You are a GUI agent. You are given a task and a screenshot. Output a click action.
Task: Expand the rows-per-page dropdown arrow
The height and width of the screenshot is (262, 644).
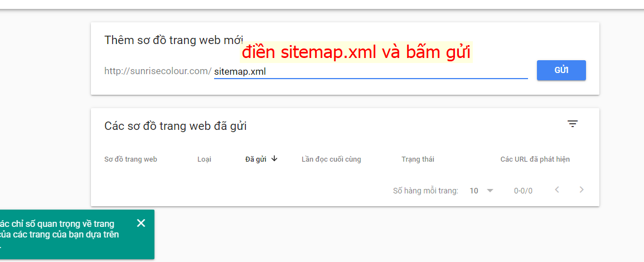[x=490, y=191]
